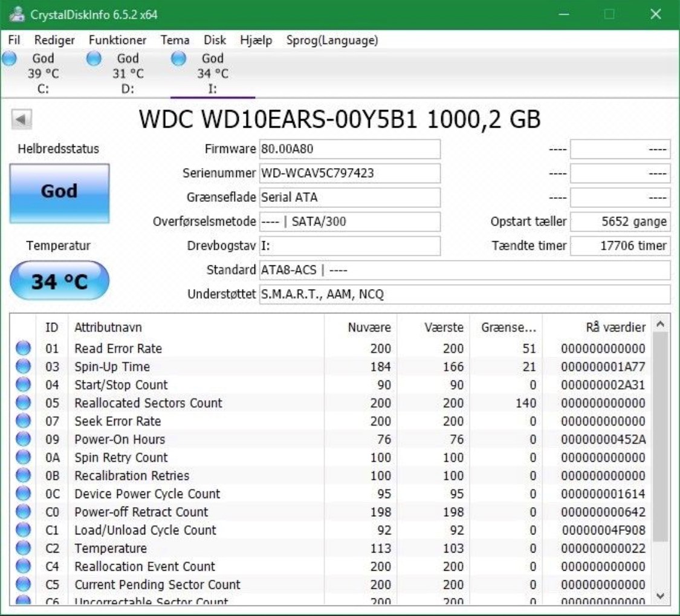Click the blue status circle for drive I:
Screen dimensions: 680x616
click(x=178, y=58)
